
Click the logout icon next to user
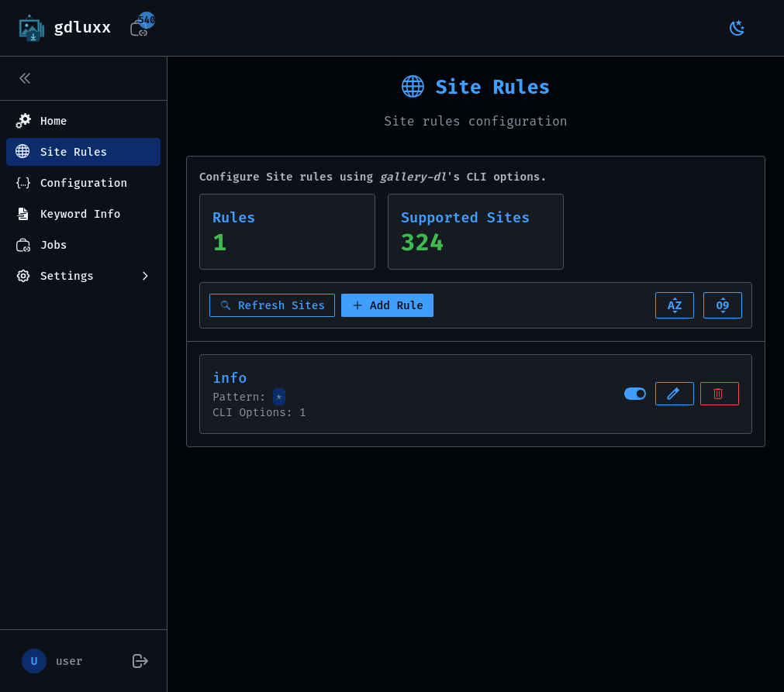coord(140,661)
